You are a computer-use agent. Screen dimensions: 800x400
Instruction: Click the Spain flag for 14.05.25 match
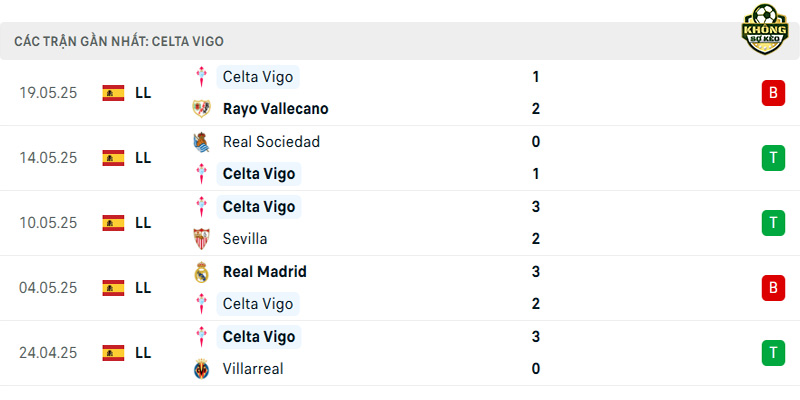pos(113,158)
